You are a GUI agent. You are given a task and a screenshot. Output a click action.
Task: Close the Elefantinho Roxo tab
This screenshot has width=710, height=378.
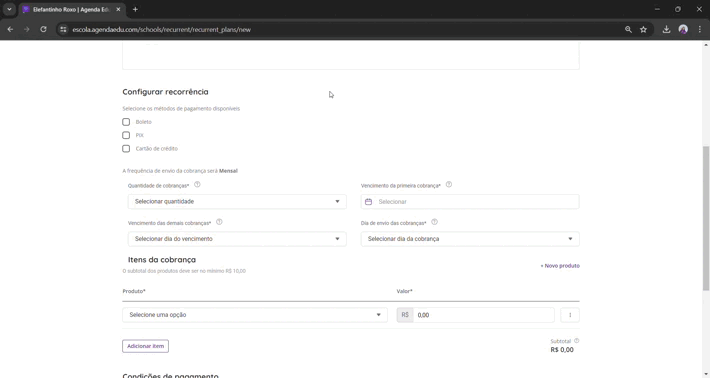coord(118,9)
